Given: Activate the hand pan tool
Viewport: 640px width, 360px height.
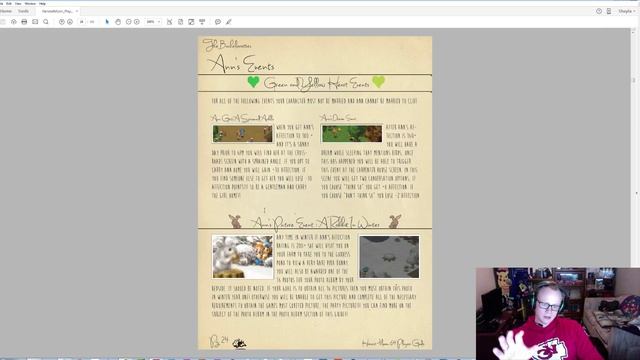Looking at the screenshot, I should (118, 22).
